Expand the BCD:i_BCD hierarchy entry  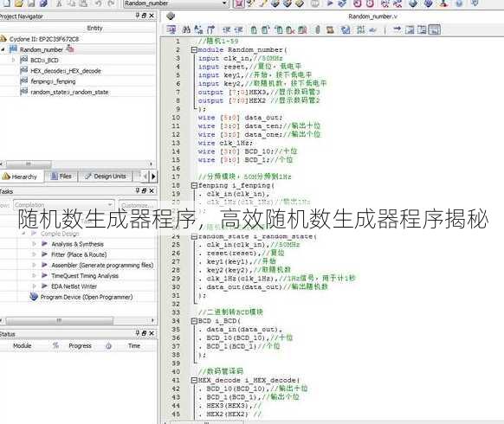pyautogui.click(x=13, y=60)
